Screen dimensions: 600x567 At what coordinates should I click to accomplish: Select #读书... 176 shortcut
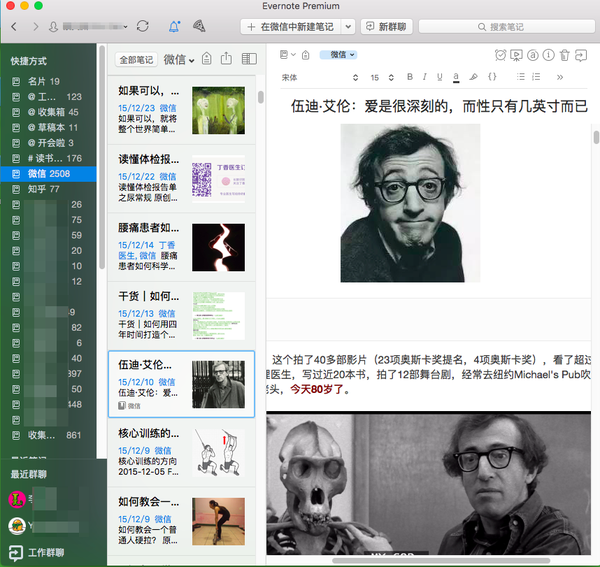point(49,158)
